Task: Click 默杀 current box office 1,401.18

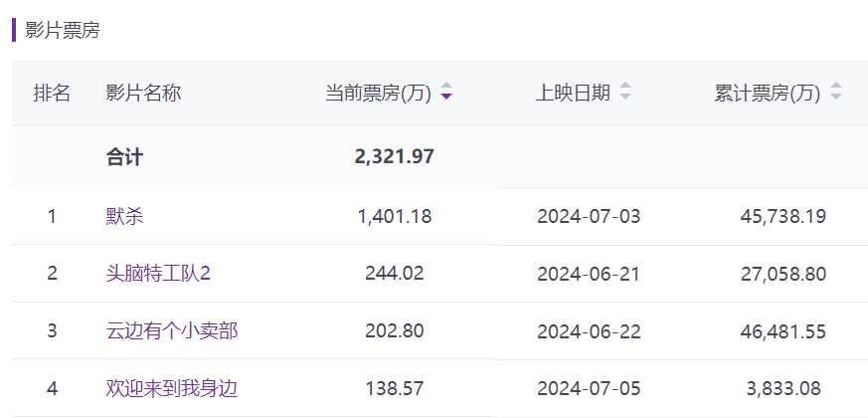Action: [x=395, y=216]
